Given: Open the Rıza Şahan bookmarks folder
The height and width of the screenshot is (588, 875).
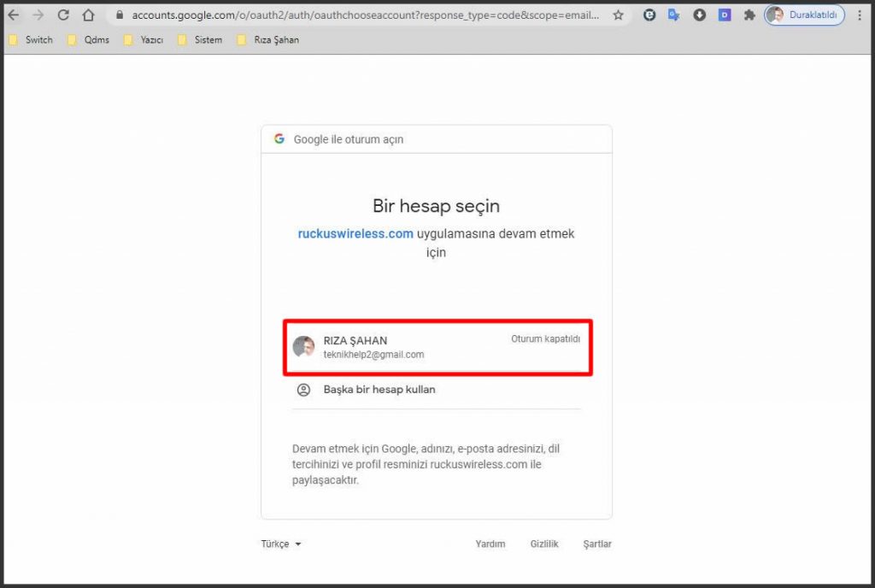Looking at the screenshot, I should click(x=267, y=39).
